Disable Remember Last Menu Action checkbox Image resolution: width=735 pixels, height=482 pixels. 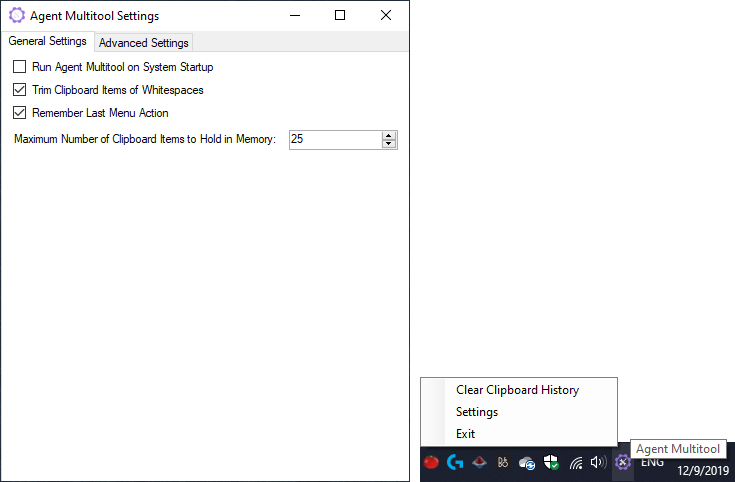point(20,113)
